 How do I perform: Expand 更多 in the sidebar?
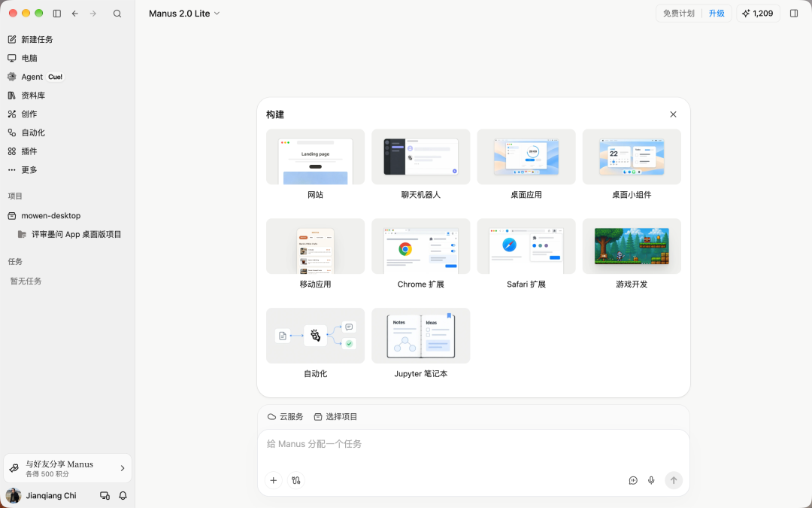(68, 170)
